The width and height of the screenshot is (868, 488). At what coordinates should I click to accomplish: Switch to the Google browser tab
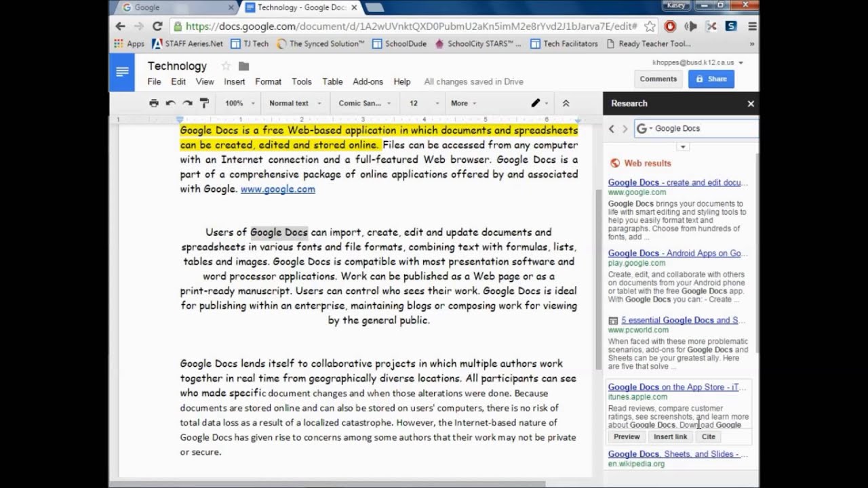175,7
